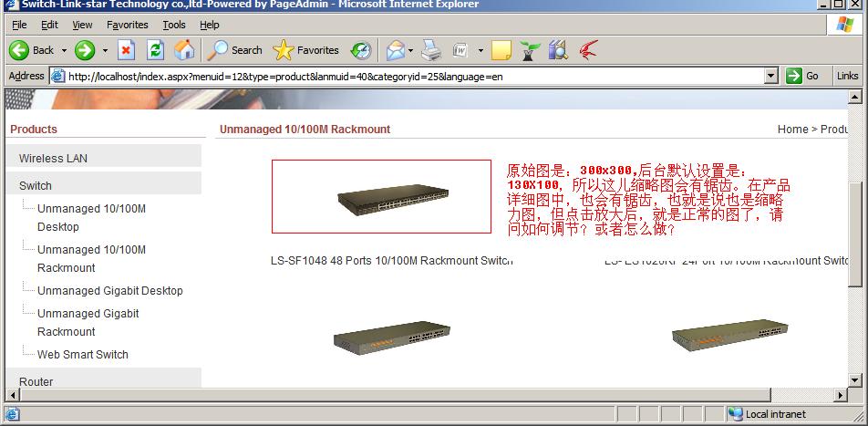This screenshot has height=426, width=868.
Task: Go to the Home page icon
Action: [184, 50]
